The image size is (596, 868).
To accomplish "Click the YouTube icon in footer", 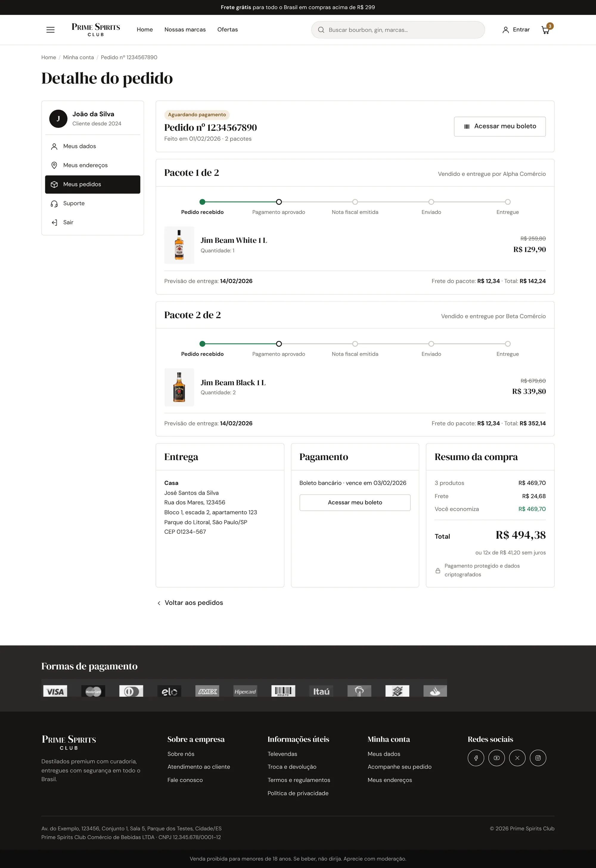I will click(496, 758).
